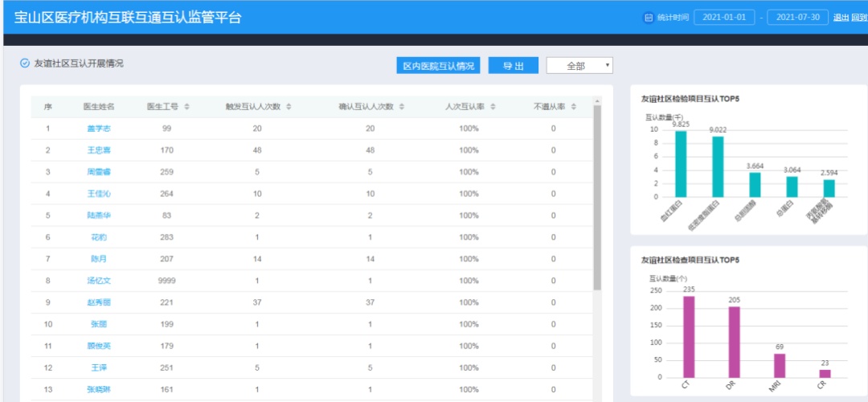The image size is (868, 402).
Task: Click the tallest teal bar 9.825 in the test chart
Action: [681, 163]
